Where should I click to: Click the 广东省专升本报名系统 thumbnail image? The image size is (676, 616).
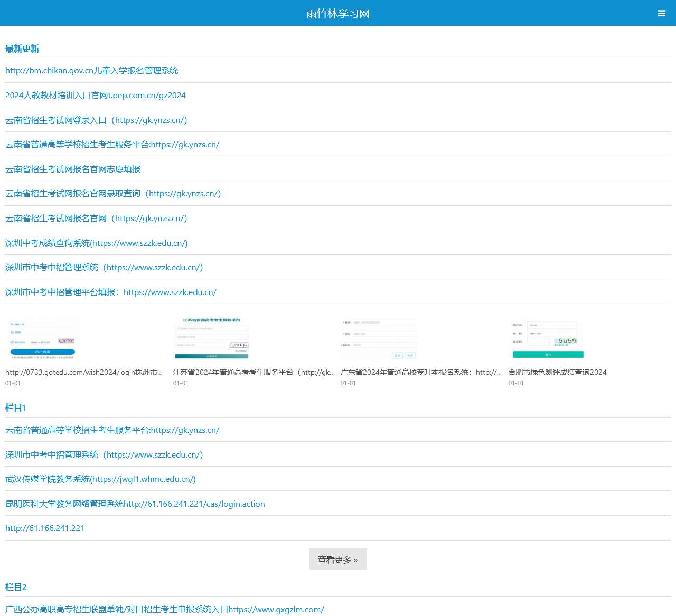tap(379, 339)
